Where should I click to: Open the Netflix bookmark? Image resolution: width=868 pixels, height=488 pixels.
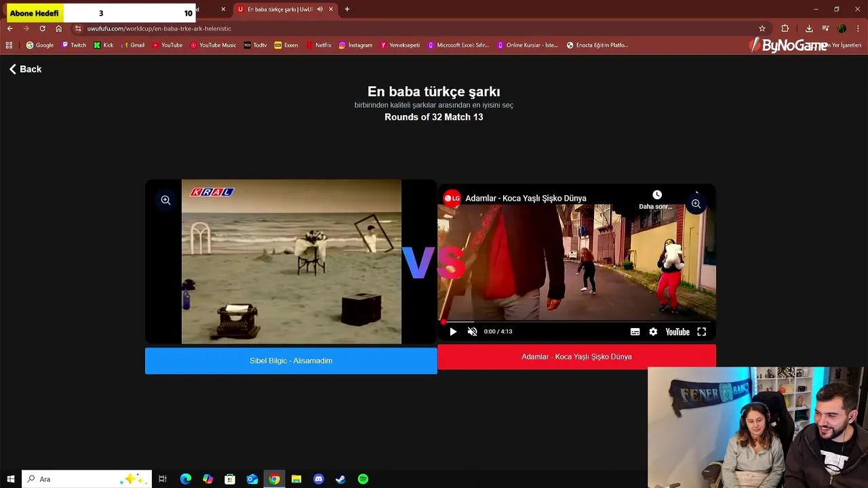click(319, 45)
